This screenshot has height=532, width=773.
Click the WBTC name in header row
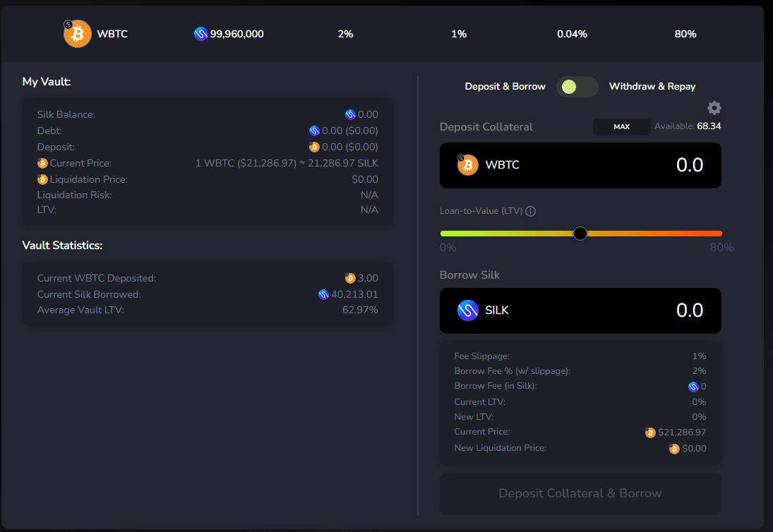(112, 34)
